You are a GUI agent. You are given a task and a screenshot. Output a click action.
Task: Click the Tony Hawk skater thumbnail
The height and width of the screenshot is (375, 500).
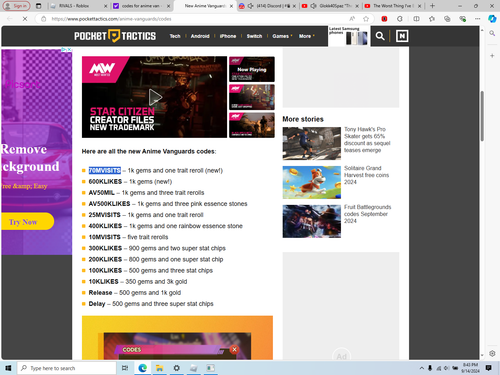tap(312, 143)
